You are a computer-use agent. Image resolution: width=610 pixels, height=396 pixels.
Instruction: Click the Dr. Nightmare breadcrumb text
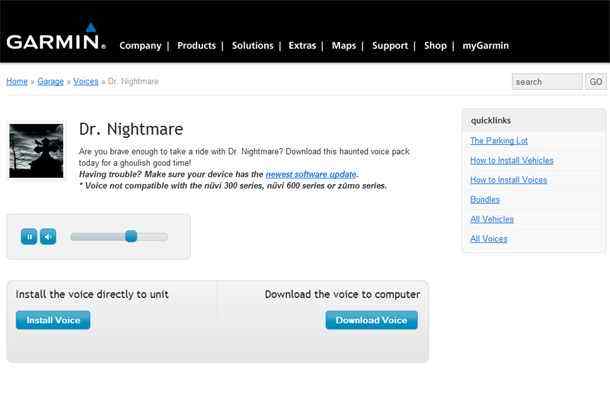133,81
